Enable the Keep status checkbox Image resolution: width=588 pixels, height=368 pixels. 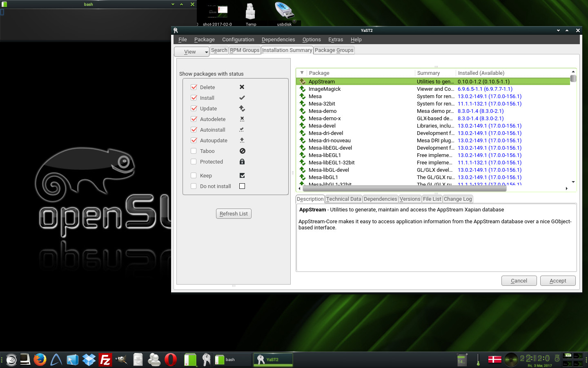click(x=194, y=175)
